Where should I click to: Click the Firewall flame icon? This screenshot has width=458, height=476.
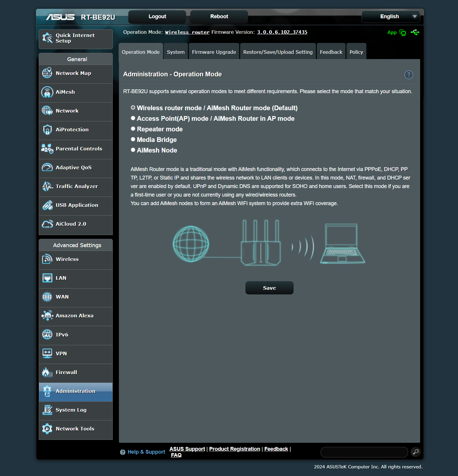(x=47, y=372)
